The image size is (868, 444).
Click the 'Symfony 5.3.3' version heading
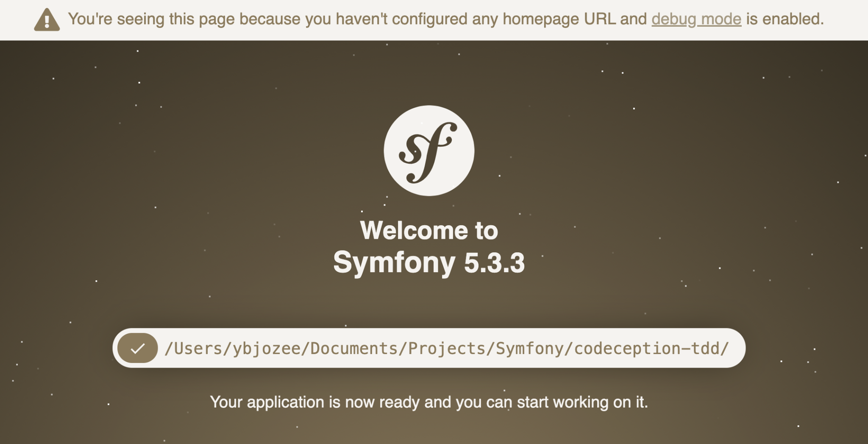pos(429,263)
